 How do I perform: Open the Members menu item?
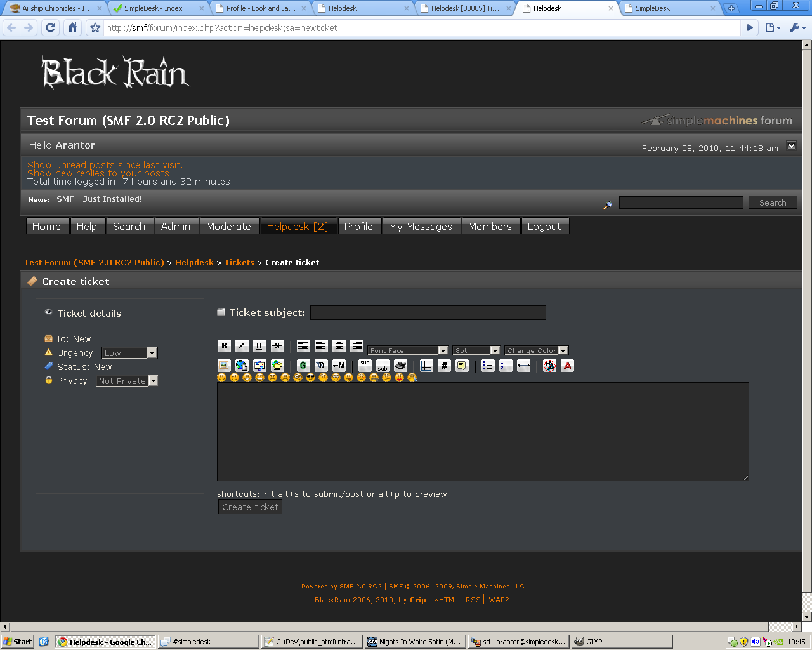490,227
